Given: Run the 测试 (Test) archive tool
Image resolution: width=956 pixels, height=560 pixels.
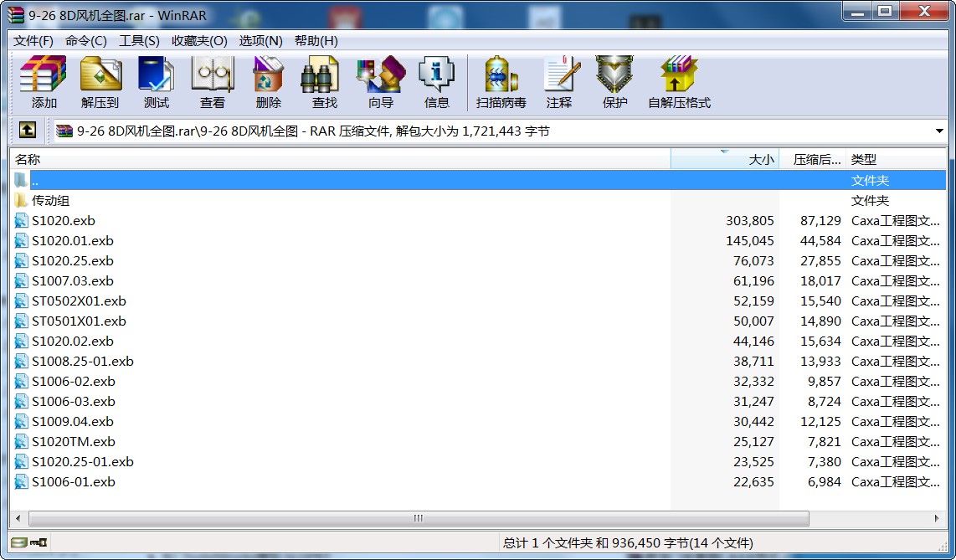Looking at the screenshot, I should [x=156, y=82].
